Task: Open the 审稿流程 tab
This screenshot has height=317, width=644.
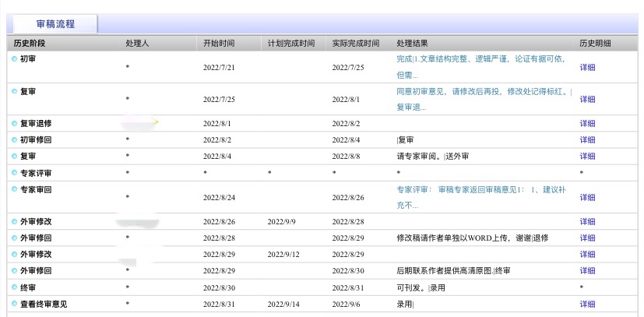Action: click(x=55, y=24)
